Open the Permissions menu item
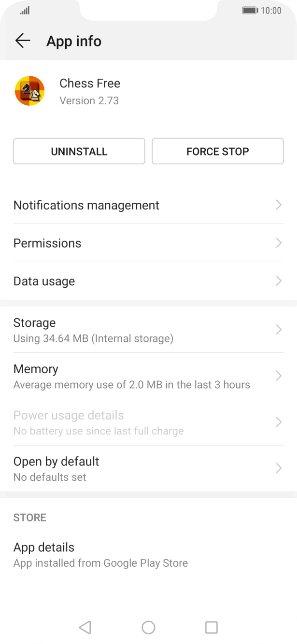This screenshot has width=297, height=644. 47,243
